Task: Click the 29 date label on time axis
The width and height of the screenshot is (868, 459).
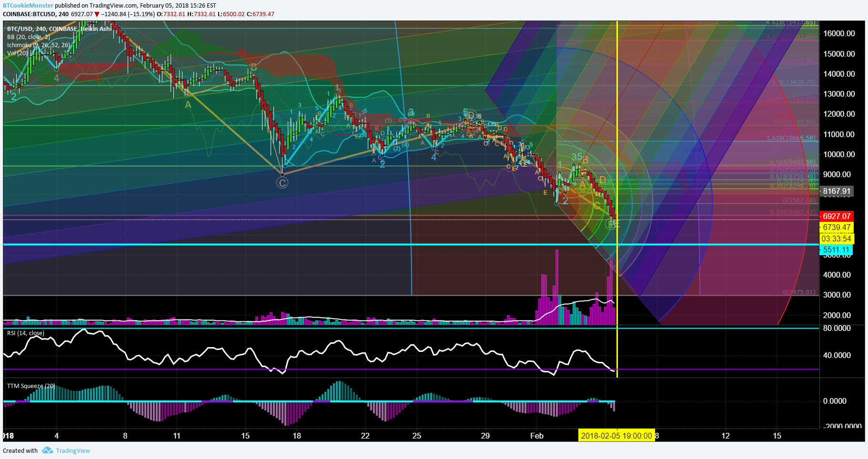Action: 485,436
